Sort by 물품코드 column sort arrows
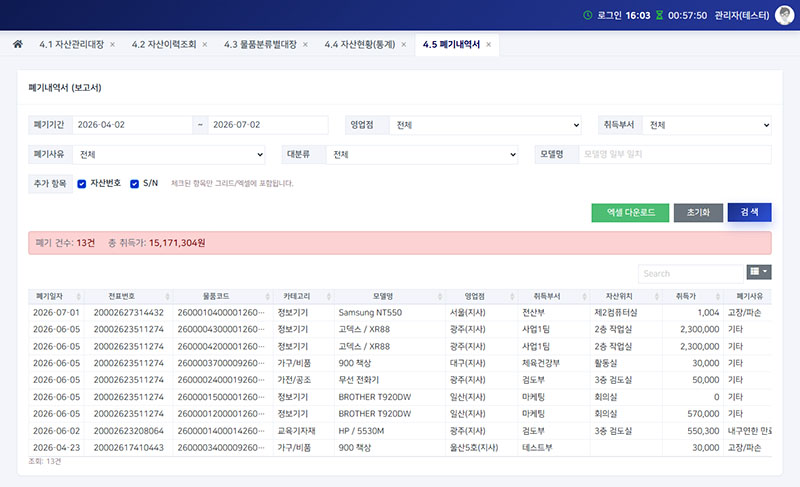 pyautogui.click(x=267, y=296)
